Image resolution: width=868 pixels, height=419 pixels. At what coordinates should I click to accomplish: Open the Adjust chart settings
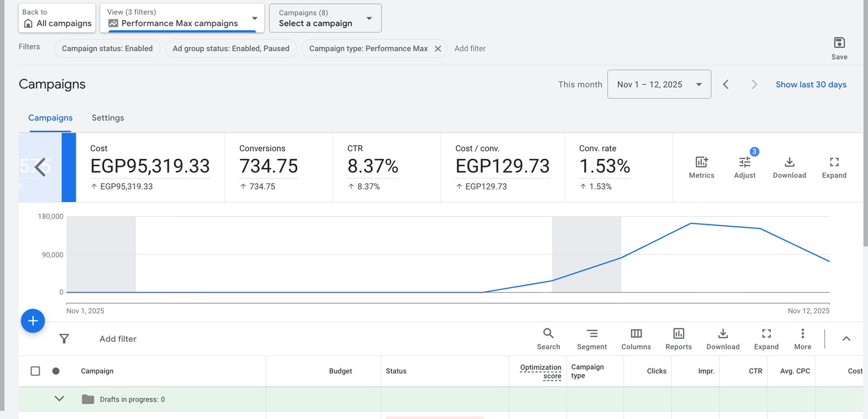[744, 162]
